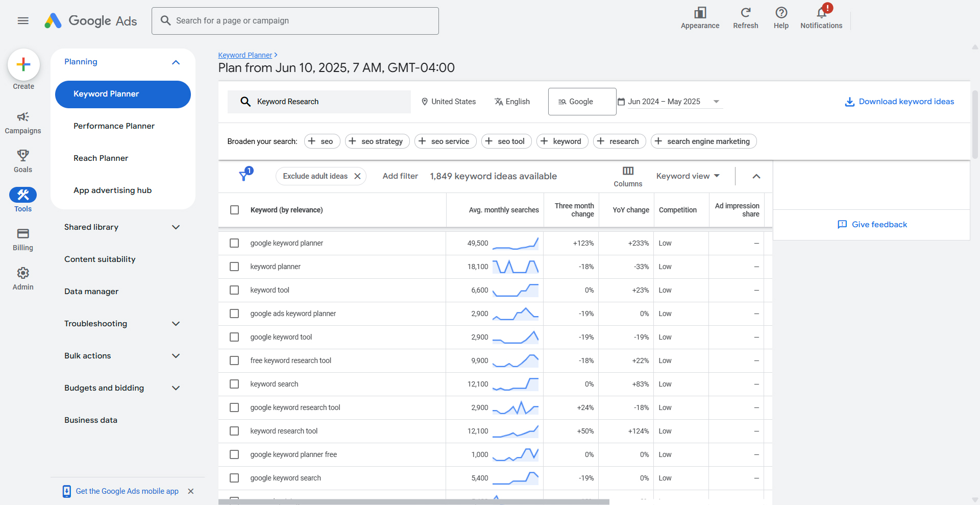Click the Keyword Research search box
The height and width of the screenshot is (505, 980).
[319, 102]
